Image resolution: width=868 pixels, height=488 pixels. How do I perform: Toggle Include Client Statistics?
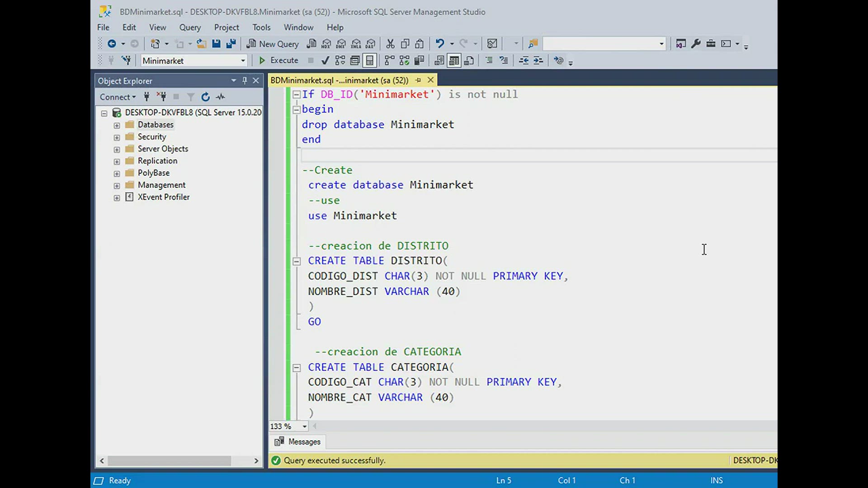coord(419,61)
